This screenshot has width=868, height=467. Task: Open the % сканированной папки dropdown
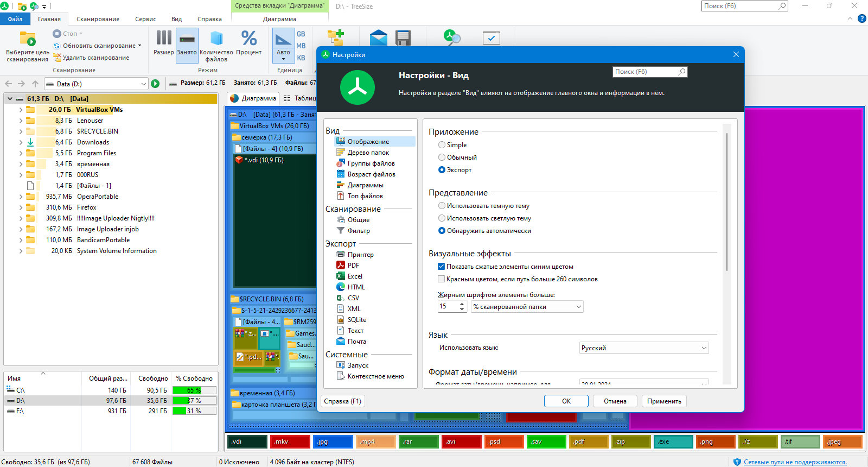point(527,307)
